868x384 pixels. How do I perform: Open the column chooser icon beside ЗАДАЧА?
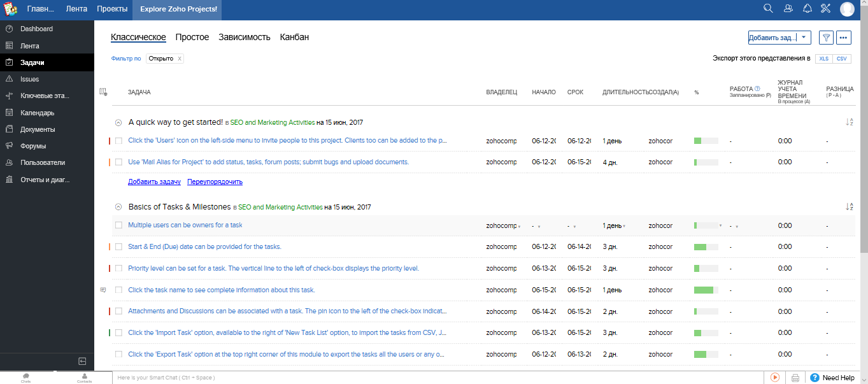tap(104, 92)
